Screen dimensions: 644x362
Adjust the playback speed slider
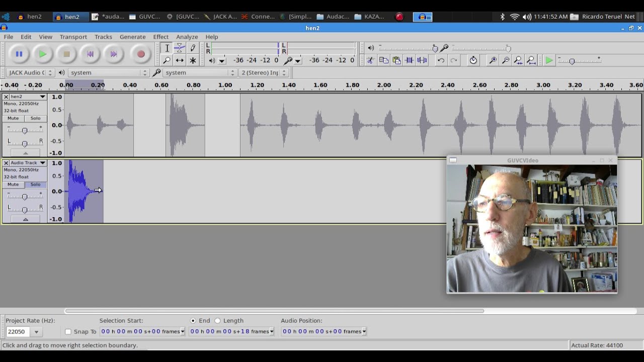point(579,60)
